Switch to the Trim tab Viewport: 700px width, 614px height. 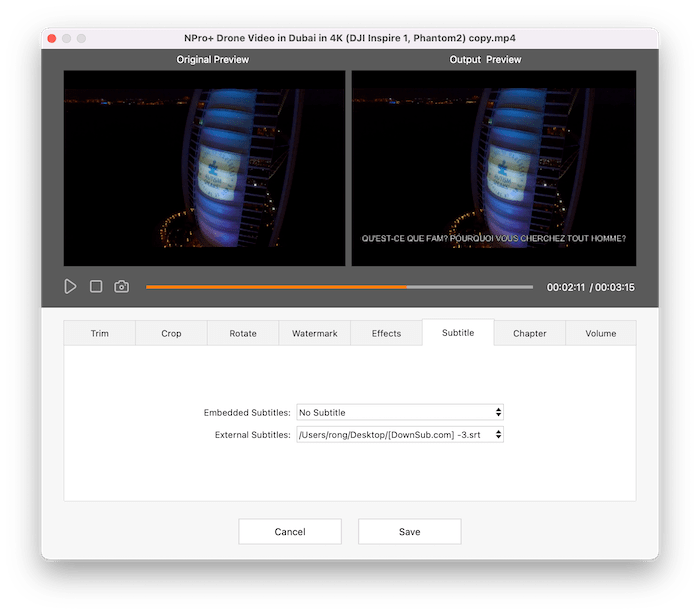click(x=100, y=333)
